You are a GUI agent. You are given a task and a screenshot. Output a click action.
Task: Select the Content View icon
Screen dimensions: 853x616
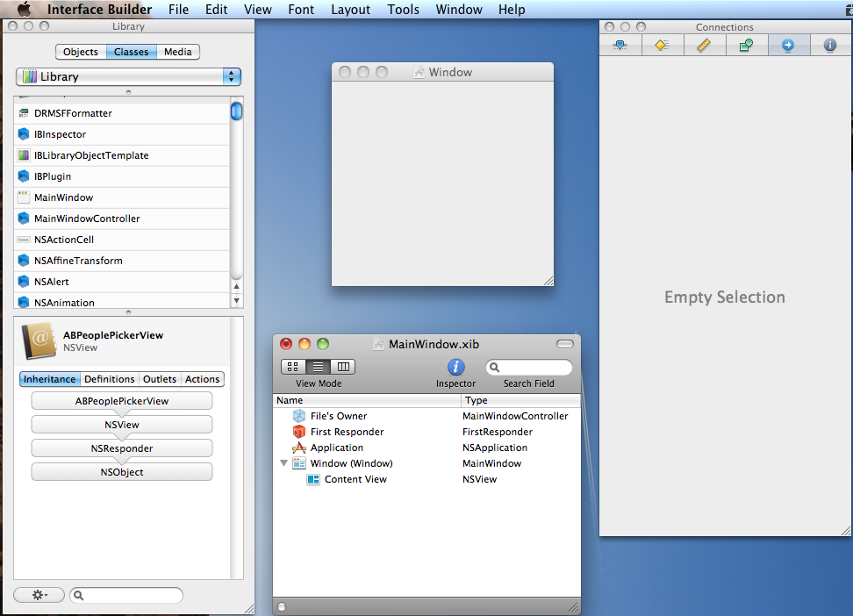click(x=313, y=479)
